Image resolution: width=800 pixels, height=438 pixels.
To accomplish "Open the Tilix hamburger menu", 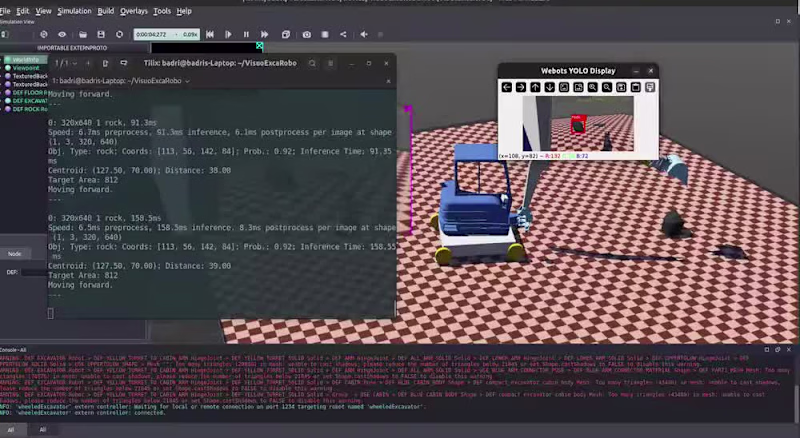I will point(331,63).
